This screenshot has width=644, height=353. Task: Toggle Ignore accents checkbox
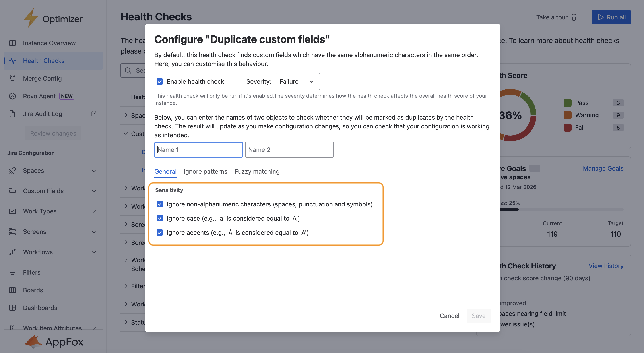coord(159,233)
